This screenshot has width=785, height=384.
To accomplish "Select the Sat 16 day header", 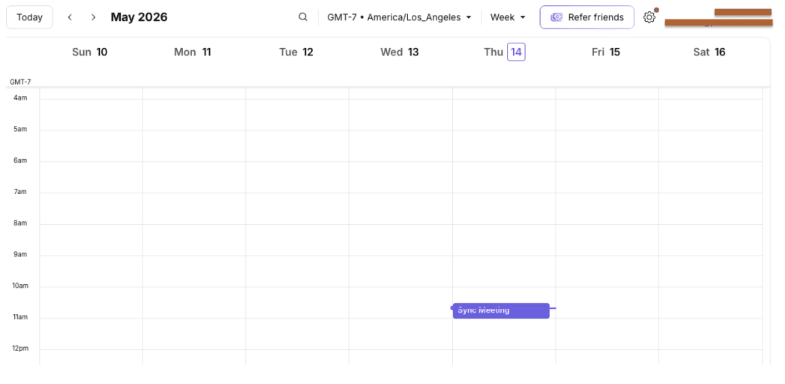I will [709, 52].
